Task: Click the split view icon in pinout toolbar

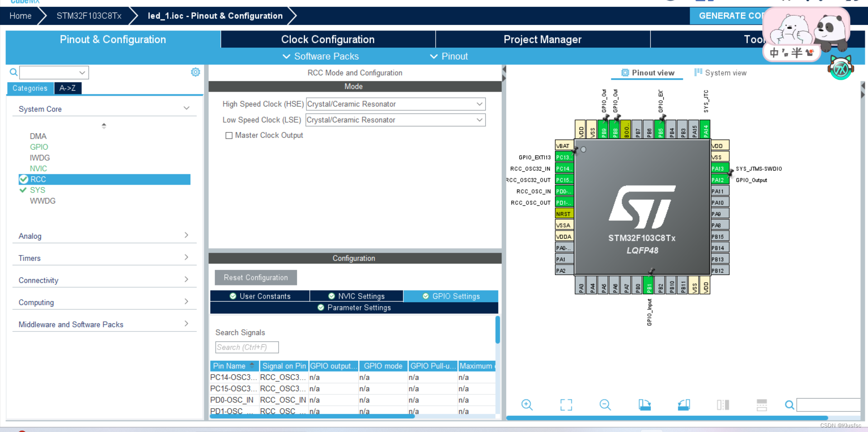Action: [x=762, y=405]
